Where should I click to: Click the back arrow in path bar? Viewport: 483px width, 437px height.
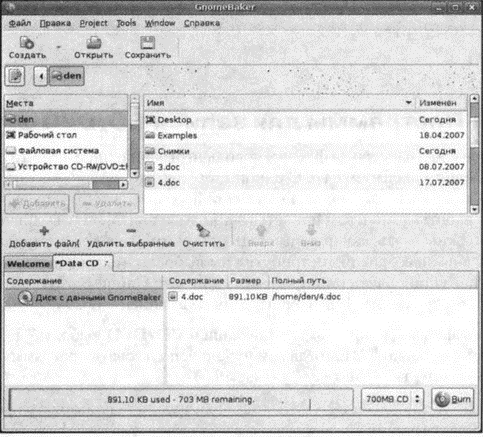(x=41, y=76)
